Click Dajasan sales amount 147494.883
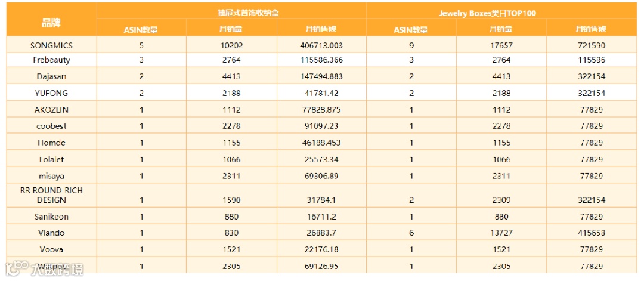Viewport: 644px width, 281px height. (x=321, y=76)
